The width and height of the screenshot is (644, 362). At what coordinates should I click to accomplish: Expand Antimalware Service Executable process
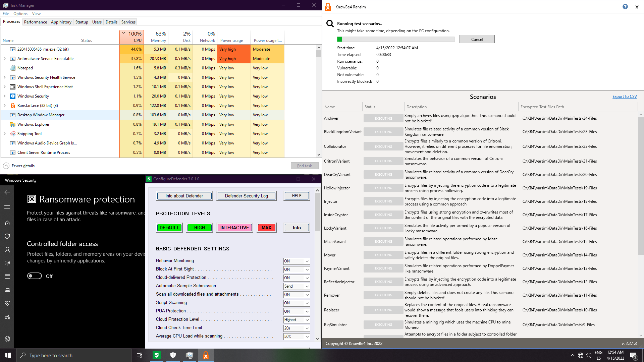point(5,59)
